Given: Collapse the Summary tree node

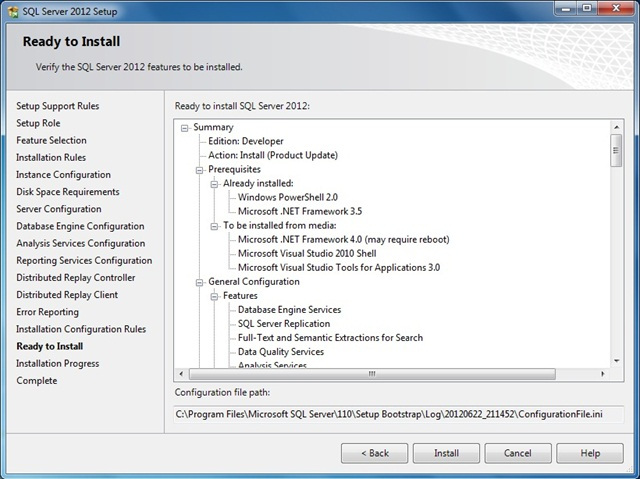Looking at the screenshot, I should (184, 128).
